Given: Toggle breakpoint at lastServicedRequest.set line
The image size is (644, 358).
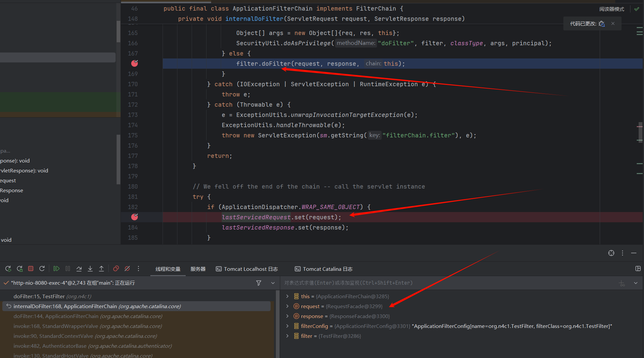Looking at the screenshot, I should click(x=134, y=217).
